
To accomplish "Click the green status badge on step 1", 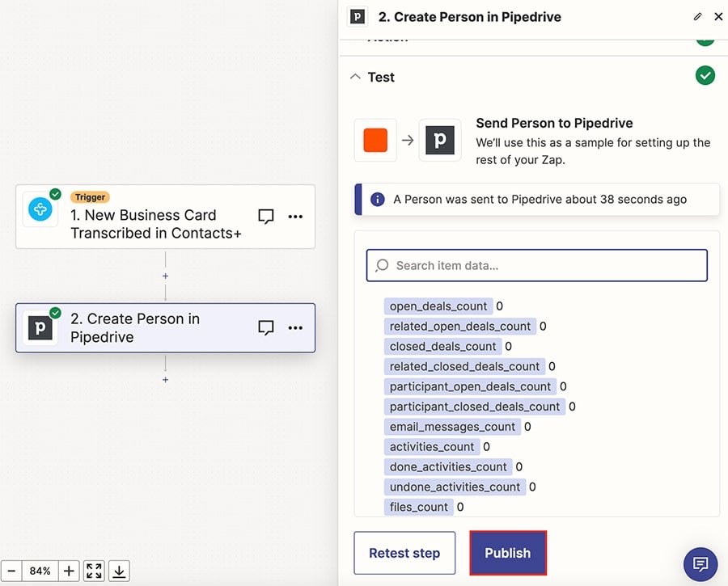I will pos(54,194).
